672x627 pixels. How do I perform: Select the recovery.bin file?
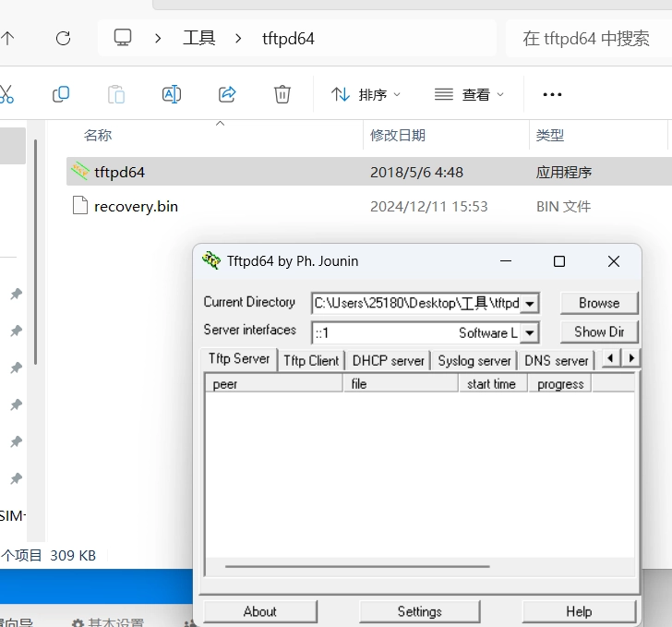pyautogui.click(x=136, y=207)
